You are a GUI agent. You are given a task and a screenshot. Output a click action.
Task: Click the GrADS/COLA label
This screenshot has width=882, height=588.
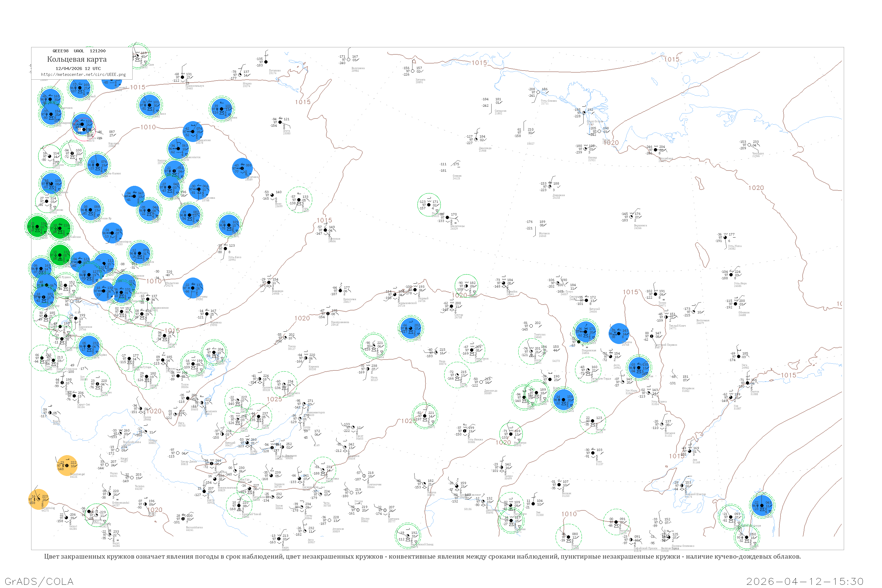(x=39, y=581)
